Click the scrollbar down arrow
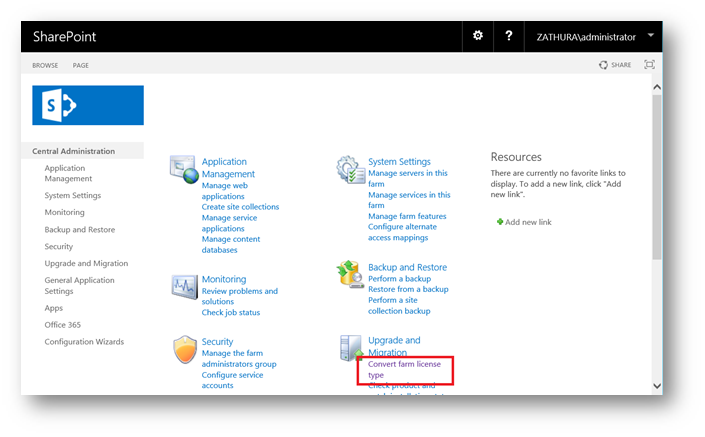 click(657, 386)
